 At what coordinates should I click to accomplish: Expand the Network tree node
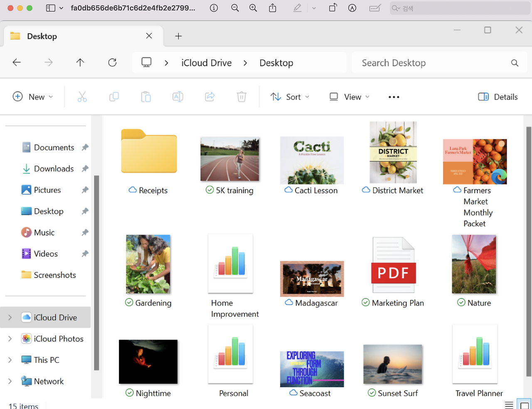pos(10,381)
